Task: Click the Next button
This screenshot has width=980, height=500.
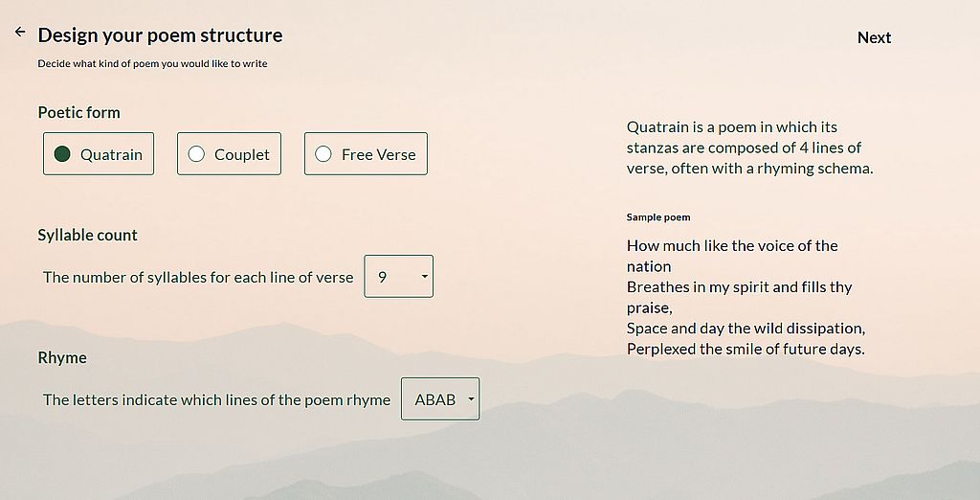Action: [x=874, y=37]
